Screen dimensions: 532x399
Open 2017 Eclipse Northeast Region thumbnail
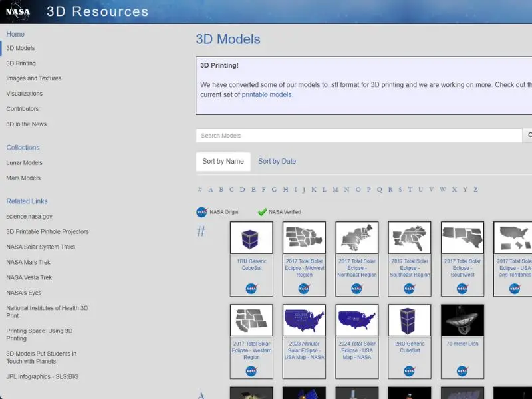click(357, 237)
